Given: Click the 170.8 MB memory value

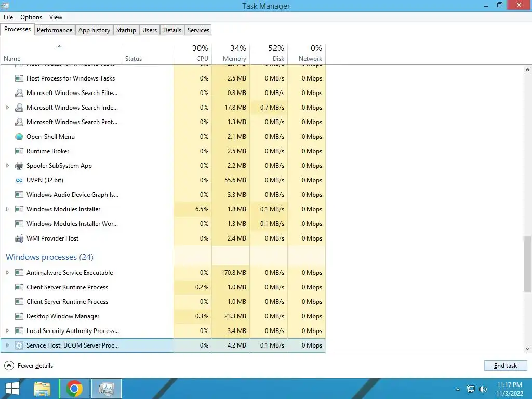Looking at the screenshot, I should (x=234, y=273).
